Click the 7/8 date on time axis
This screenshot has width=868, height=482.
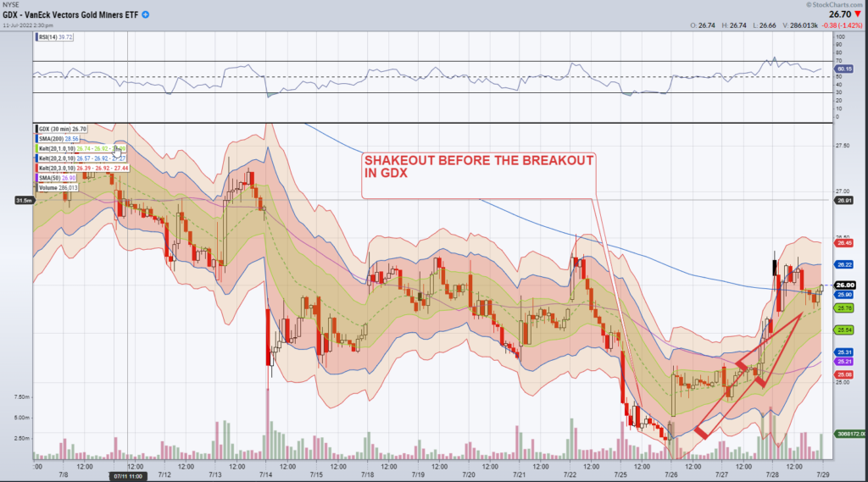(64, 475)
